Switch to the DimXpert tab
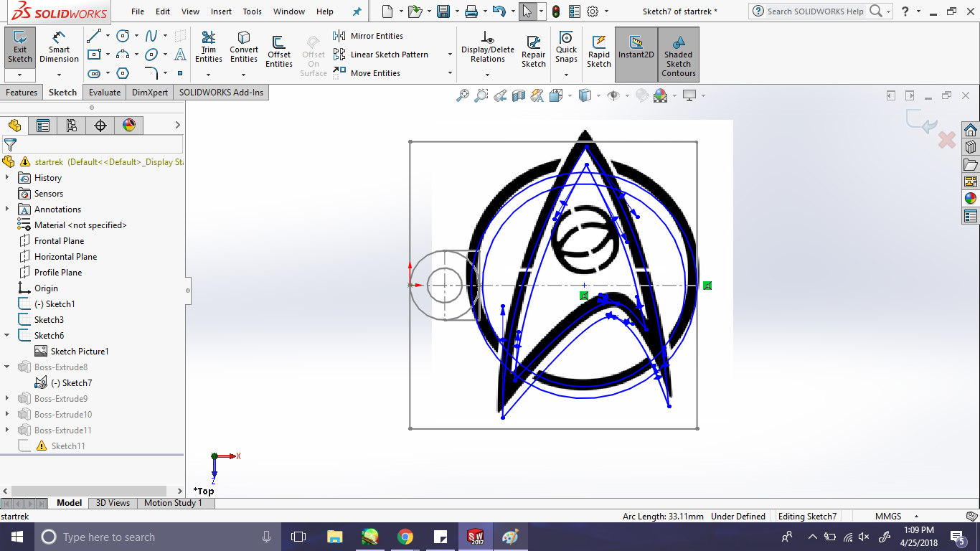980x551 pixels. (150, 92)
